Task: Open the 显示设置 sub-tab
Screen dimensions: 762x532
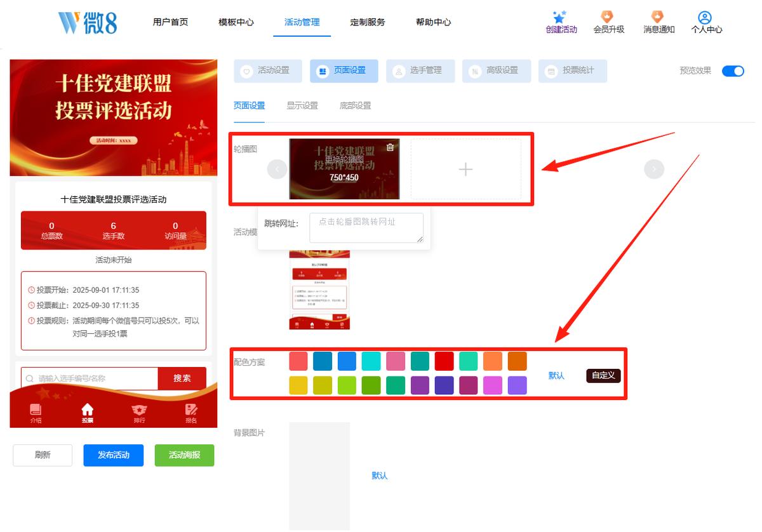Action: pyautogui.click(x=302, y=106)
